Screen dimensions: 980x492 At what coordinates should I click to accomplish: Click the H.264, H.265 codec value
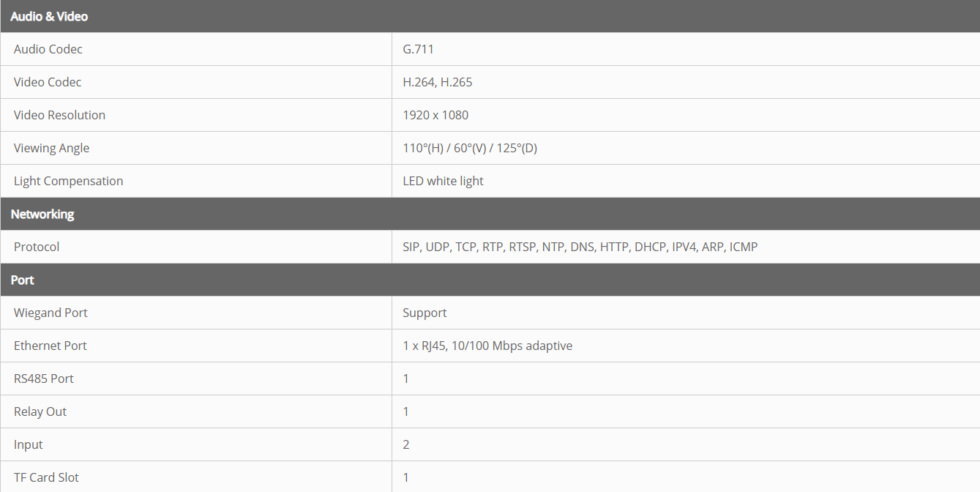438,82
